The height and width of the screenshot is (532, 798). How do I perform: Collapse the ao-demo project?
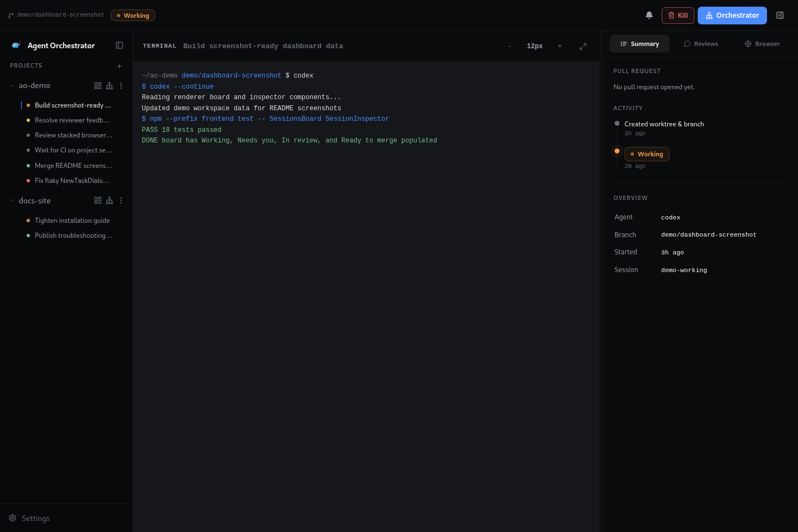click(11, 86)
